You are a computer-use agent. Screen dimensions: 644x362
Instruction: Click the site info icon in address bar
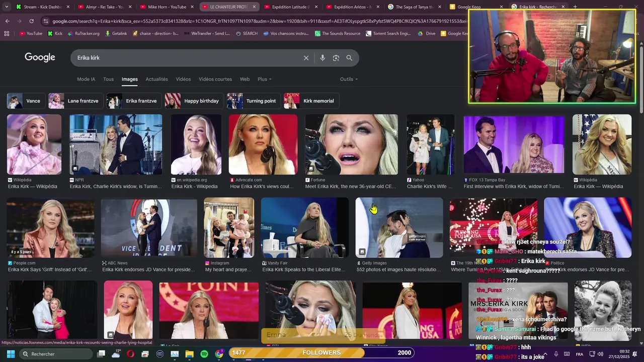click(x=46, y=21)
